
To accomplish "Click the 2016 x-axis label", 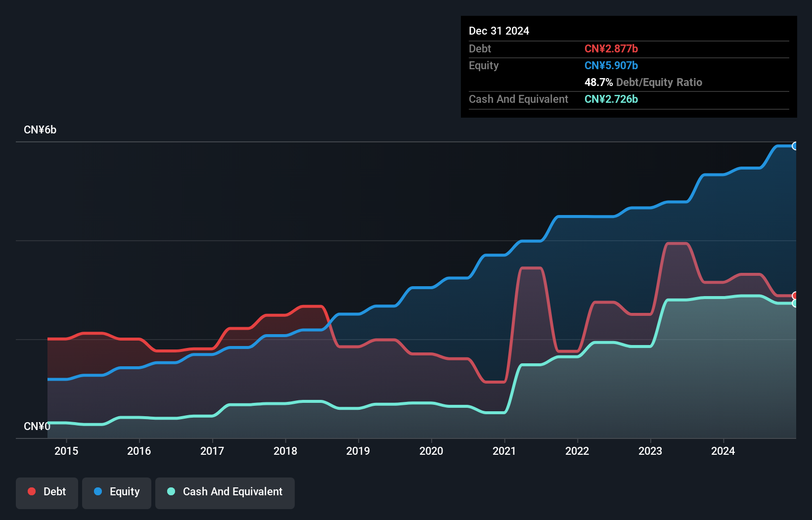I will click(139, 451).
